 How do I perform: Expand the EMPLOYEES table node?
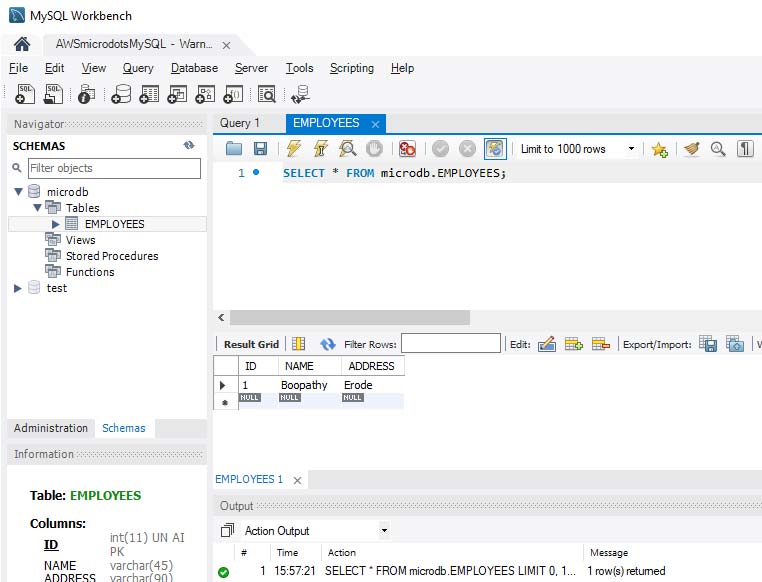(x=55, y=224)
